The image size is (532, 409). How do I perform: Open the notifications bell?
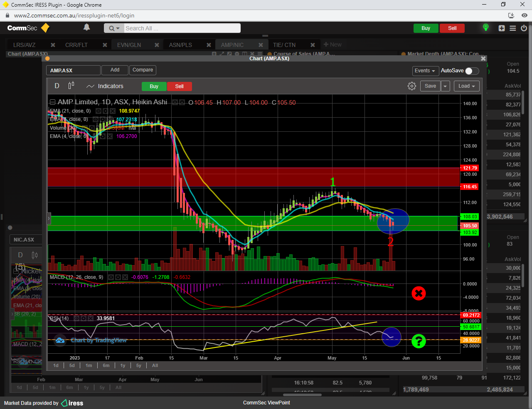[86, 27]
